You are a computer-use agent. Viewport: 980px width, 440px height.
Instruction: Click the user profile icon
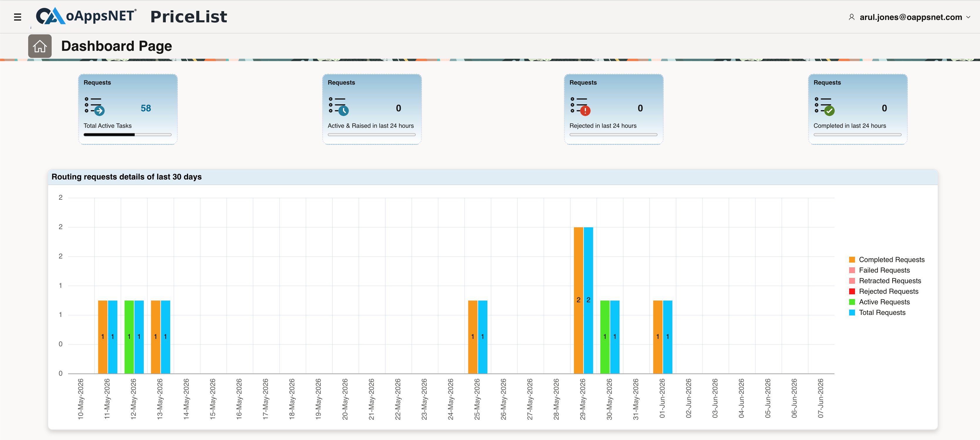pos(851,17)
